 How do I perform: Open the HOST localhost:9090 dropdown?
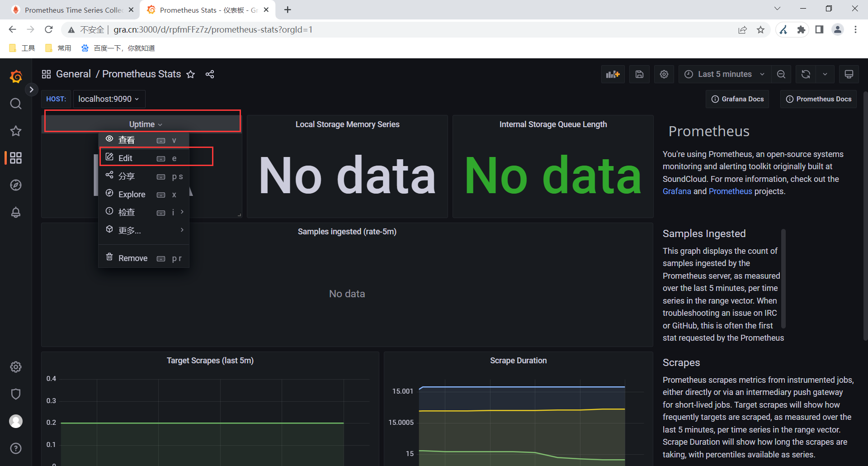pos(109,99)
